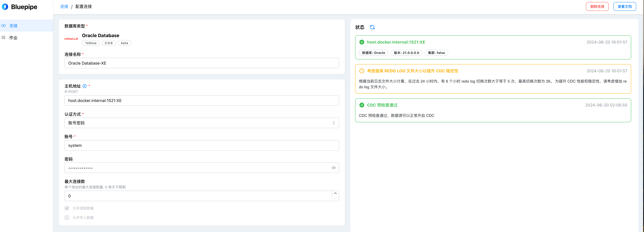Viewport: 644px width, 232px height.
Task: Click the link icon beside 连接 in the sidebar
Action: (x=3, y=26)
